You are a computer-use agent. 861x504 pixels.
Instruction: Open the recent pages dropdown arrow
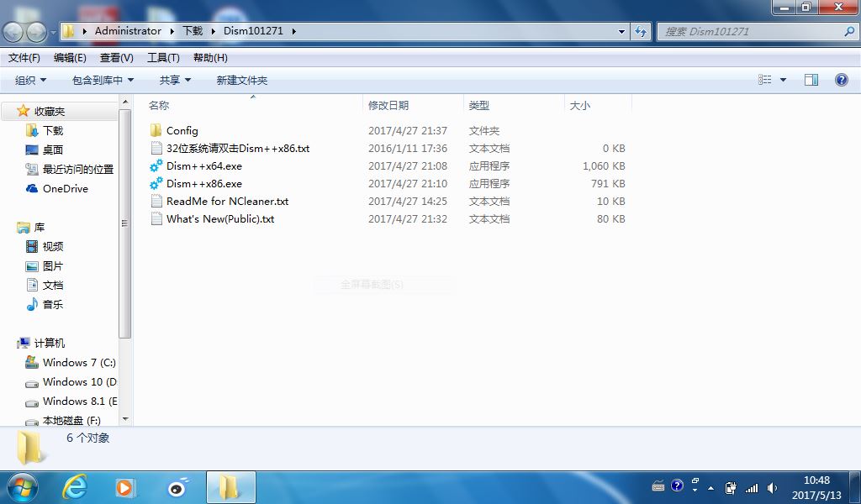[53, 33]
